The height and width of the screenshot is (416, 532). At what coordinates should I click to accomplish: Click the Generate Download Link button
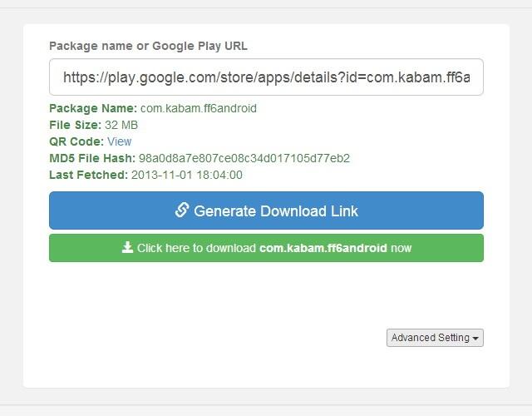[266, 210]
